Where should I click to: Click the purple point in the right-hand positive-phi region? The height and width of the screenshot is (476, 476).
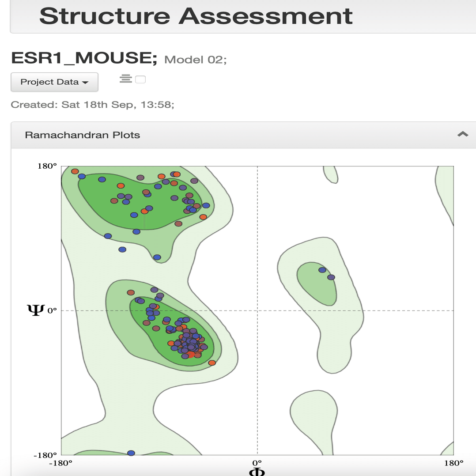click(331, 277)
